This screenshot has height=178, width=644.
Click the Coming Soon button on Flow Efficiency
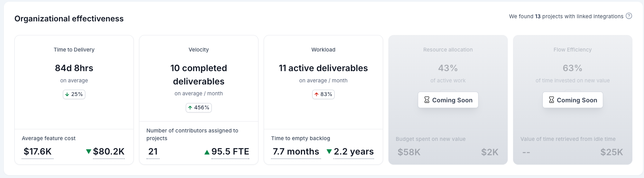(573, 100)
